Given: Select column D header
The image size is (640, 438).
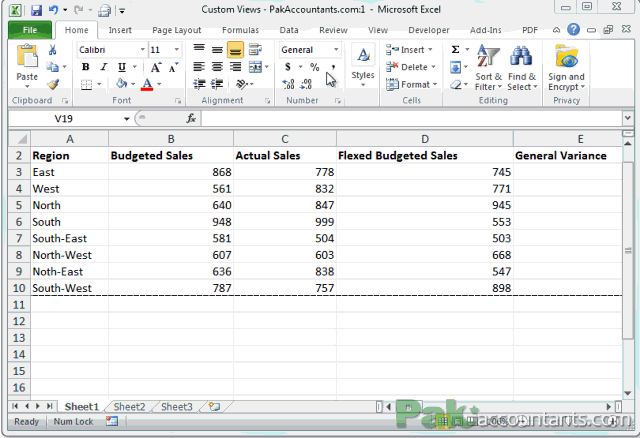Looking at the screenshot, I should pyautogui.click(x=424, y=139).
